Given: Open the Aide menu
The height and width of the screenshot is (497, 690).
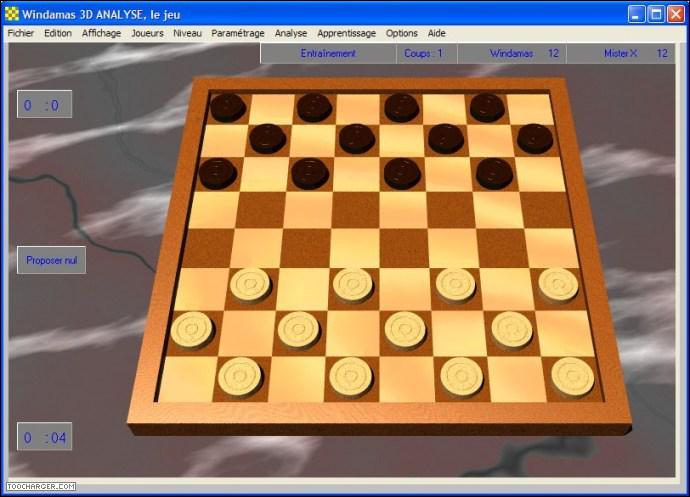Looking at the screenshot, I should [437, 33].
